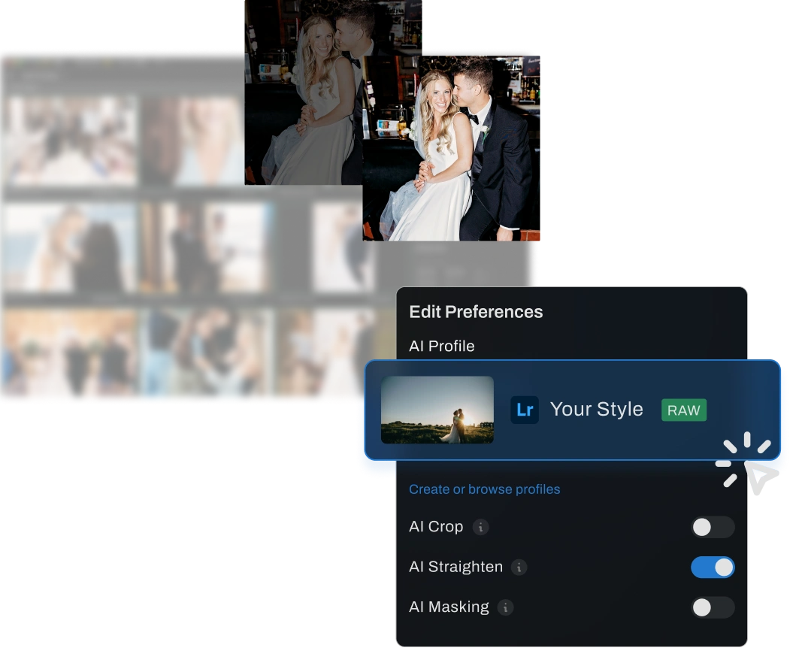Open the first blurred thumbnail in top row
This screenshot has height=672, width=805.
69,141
